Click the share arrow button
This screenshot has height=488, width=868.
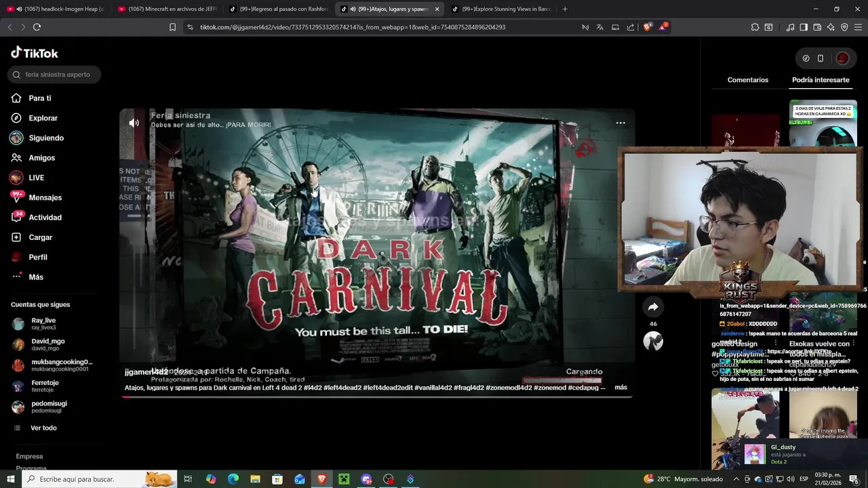pos(653,307)
